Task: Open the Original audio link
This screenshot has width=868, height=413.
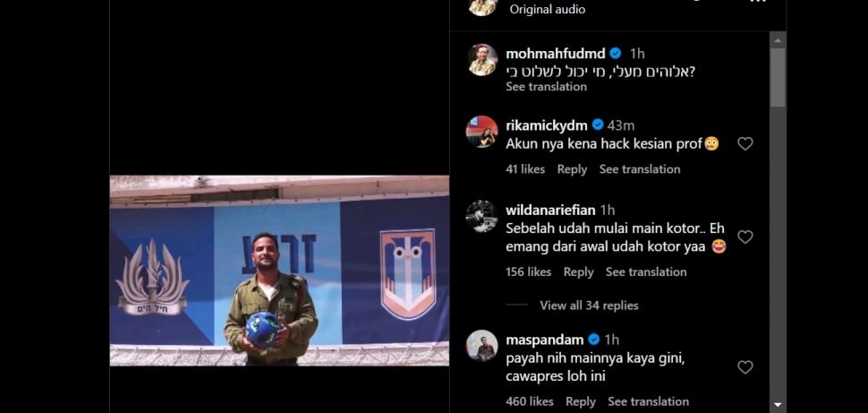Action: tap(548, 9)
